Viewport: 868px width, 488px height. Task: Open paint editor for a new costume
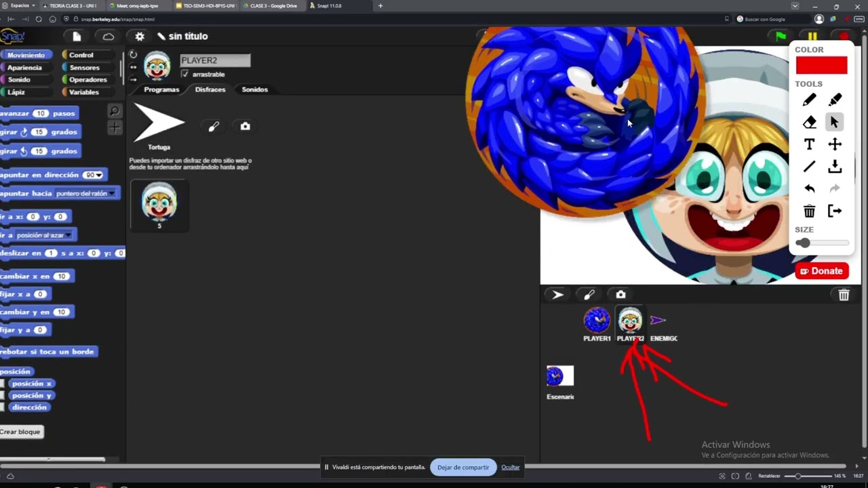(214, 126)
